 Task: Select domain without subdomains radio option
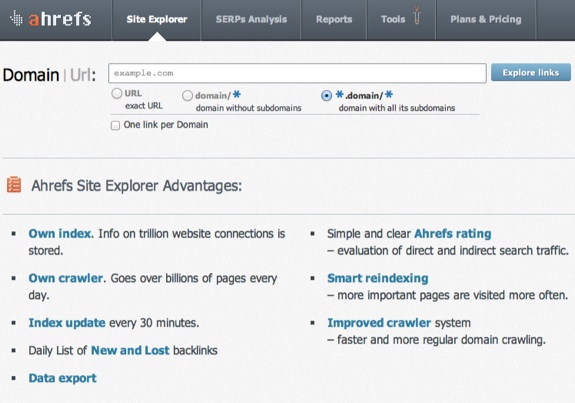point(187,96)
